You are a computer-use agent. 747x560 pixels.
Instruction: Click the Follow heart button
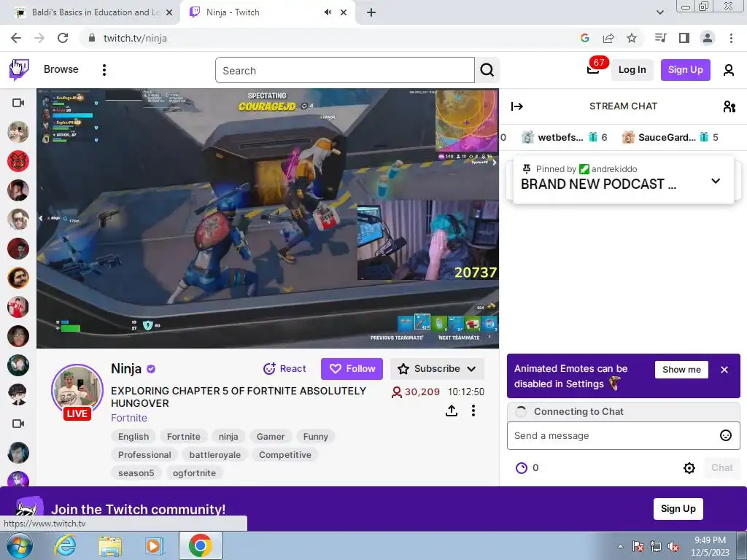pyautogui.click(x=352, y=368)
